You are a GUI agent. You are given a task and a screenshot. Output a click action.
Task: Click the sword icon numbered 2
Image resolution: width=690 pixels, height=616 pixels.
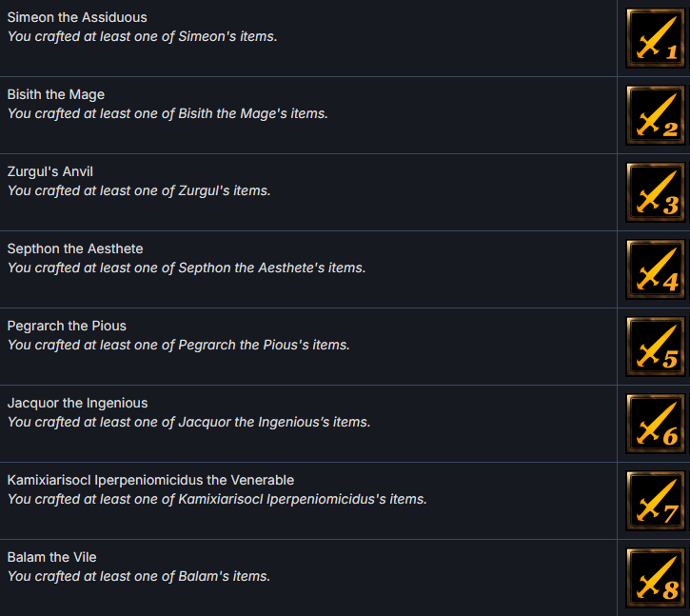click(657, 115)
